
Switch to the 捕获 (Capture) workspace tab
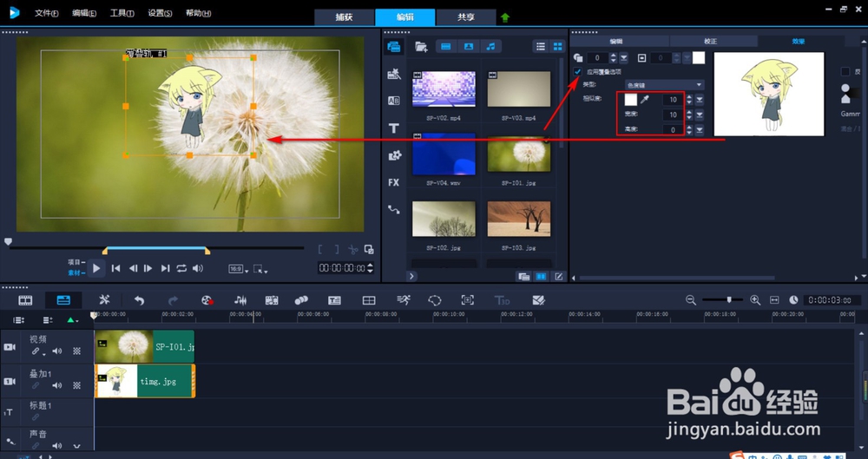tap(345, 17)
